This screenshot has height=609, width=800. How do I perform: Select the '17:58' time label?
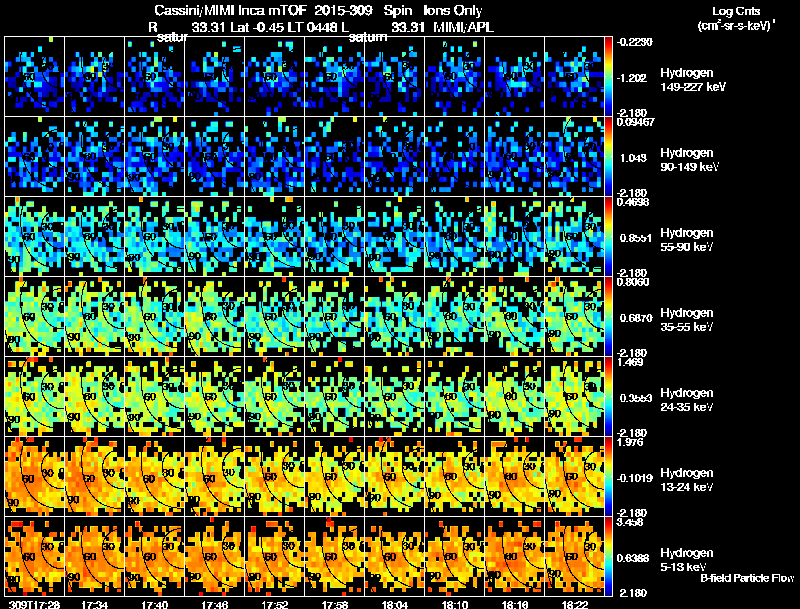click(335, 604)
